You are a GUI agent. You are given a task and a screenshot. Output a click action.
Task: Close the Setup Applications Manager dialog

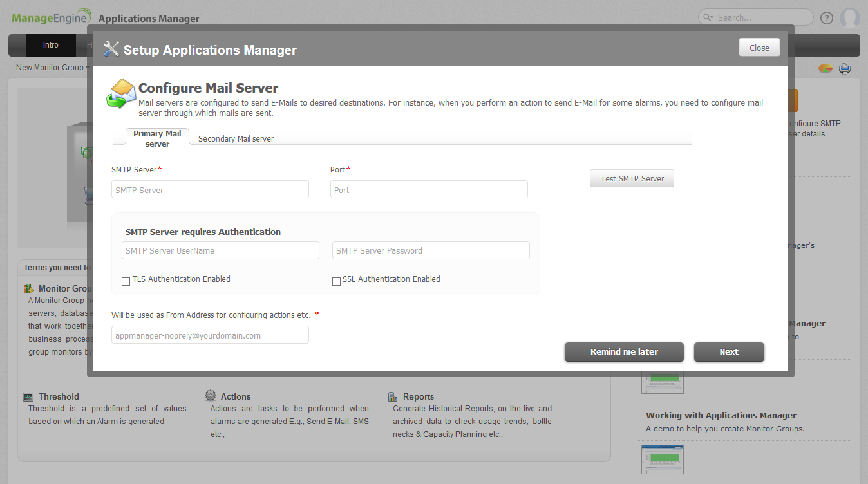click(759, 48)
